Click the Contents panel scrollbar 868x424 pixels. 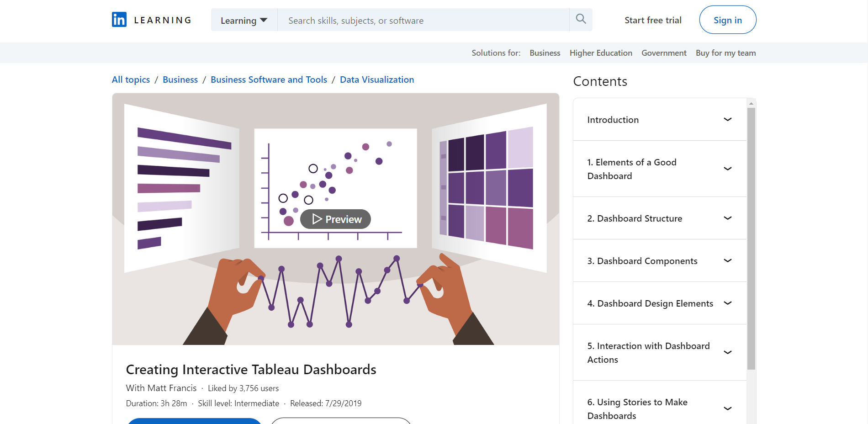751,238
